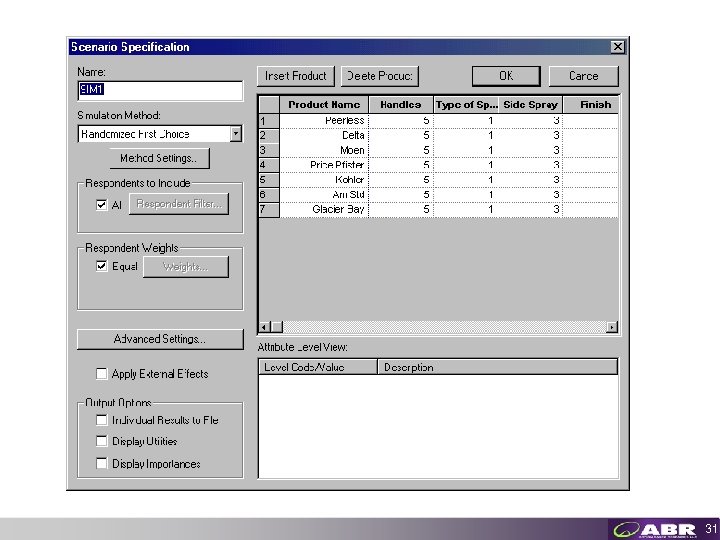The height and width of the screenshot is (540, 720).
Task: Click the Level Code/Value column header
Action: [x=318, y=367]
